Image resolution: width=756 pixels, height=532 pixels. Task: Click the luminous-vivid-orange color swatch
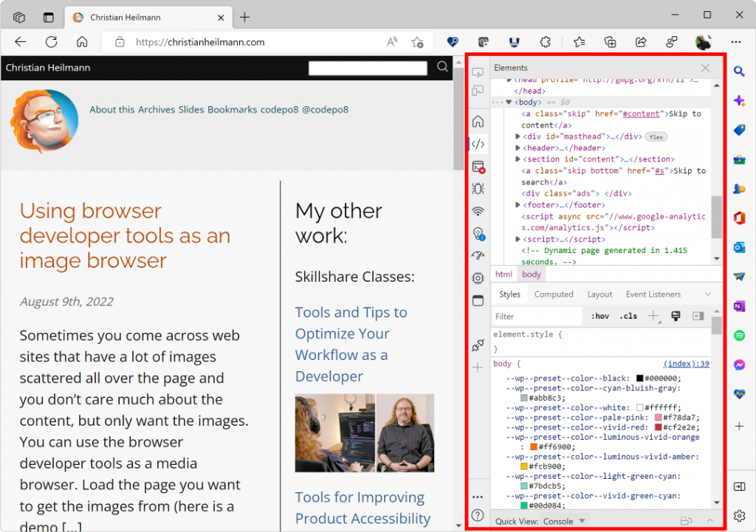pyautogui.click(x=534, y=446)
